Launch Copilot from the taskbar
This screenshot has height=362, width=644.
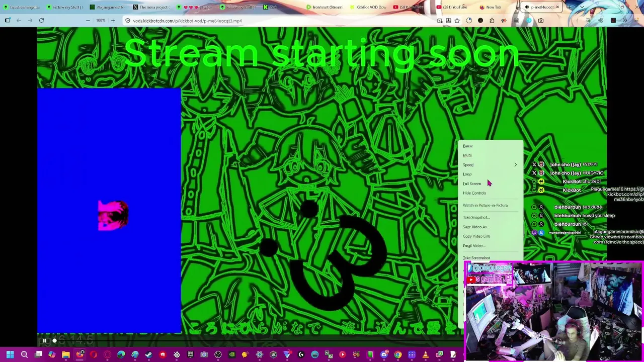tap(52, 354)
